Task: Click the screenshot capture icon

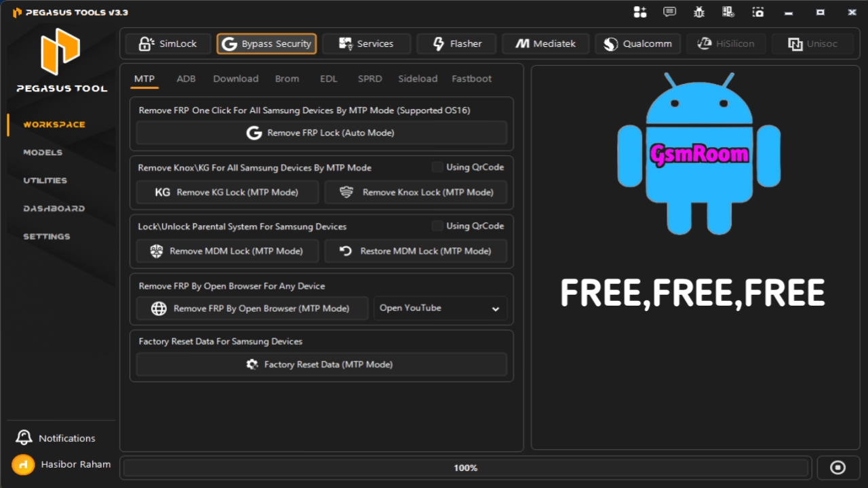Action: (758, 12)
